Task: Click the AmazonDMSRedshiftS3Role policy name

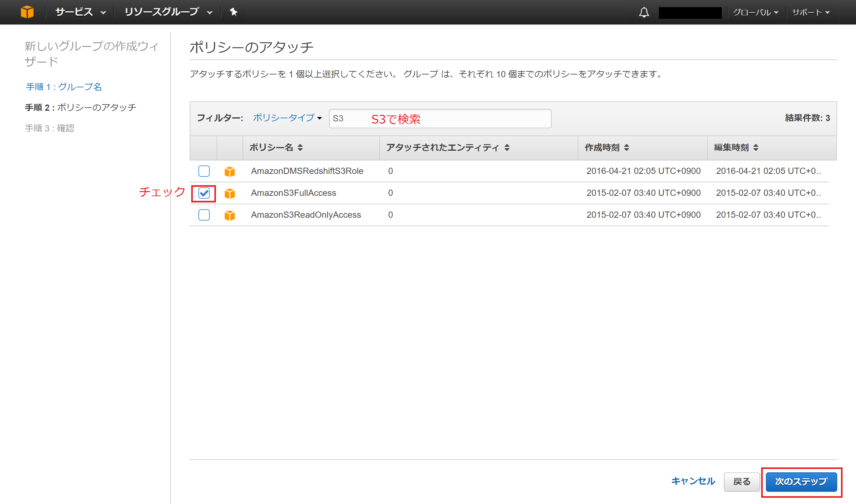Action: click(307, 171)
